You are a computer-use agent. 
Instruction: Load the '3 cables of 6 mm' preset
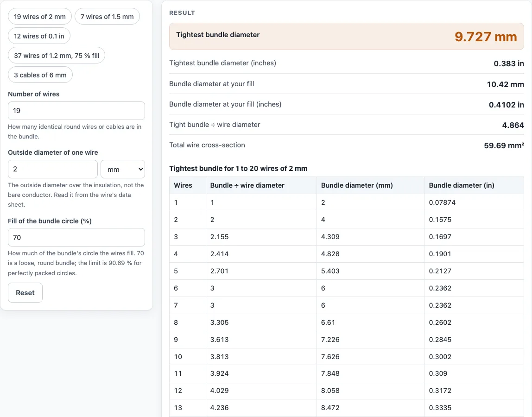(40, 75)
